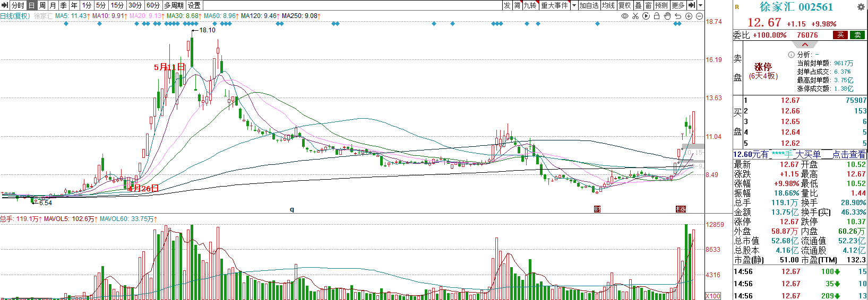
Task: Click the right-side collapse arrow icon in toolbar
Action: click(x=692, y=5)
